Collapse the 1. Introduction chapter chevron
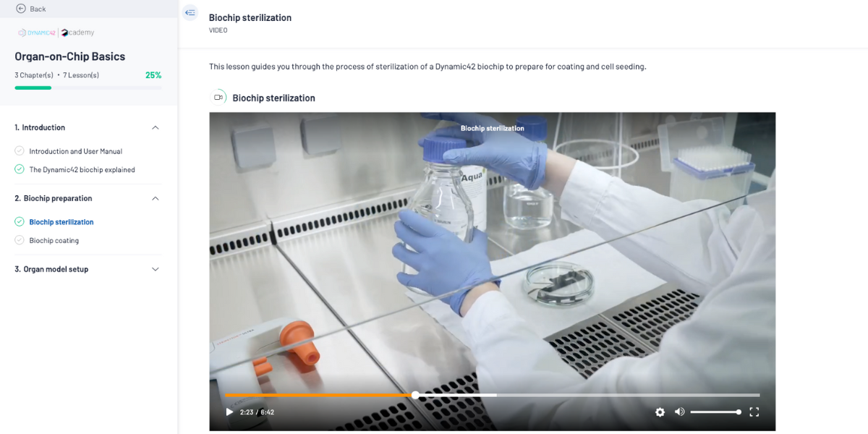Viewport: 868px width, 434px height. [155, 127]
